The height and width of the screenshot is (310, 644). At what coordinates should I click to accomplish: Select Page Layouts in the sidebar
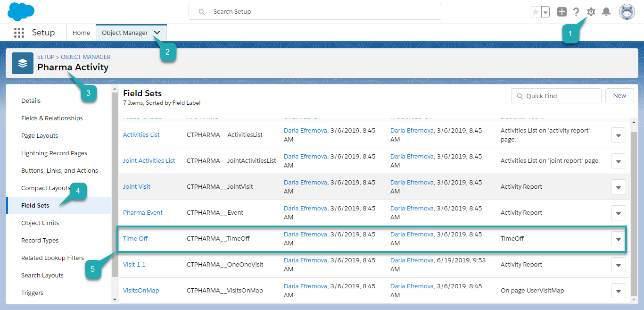click(x=40, y=135)
